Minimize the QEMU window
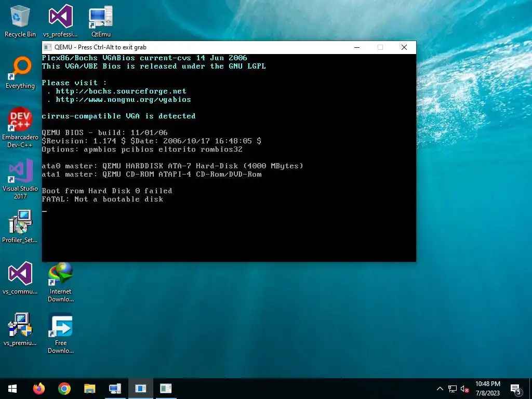This screenshot has width=532, height=399. 357,47
